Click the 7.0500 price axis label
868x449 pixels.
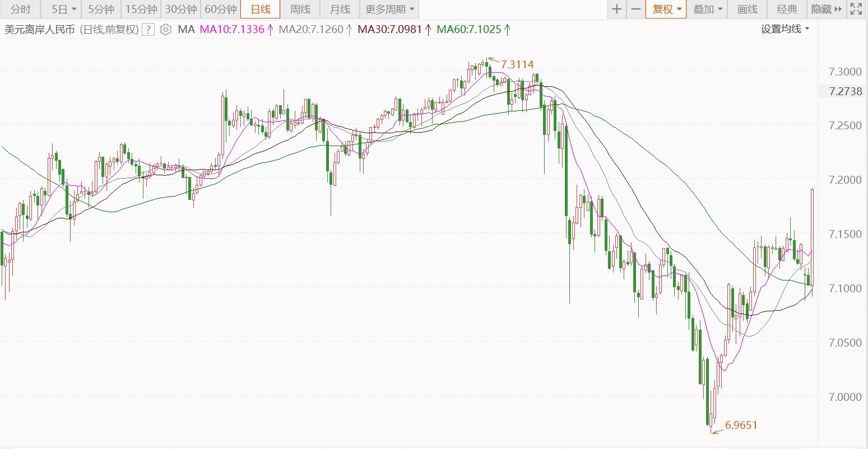point(845,342)
